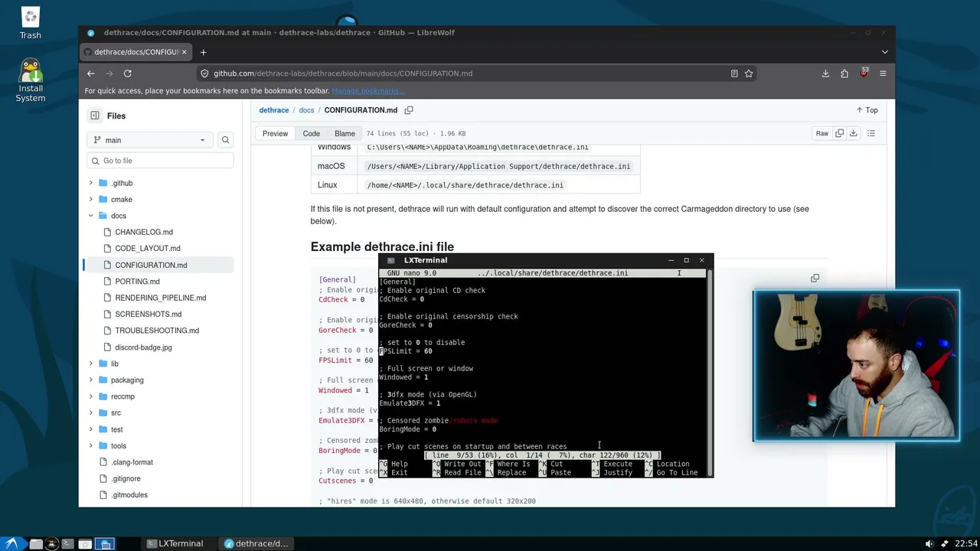
Task: Open the browser hamburger application menu
Action: (x=883, y=73)
